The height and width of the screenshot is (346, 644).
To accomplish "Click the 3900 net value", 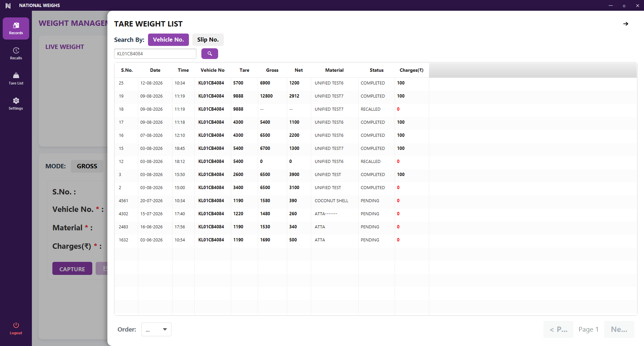I will point(294,174).
